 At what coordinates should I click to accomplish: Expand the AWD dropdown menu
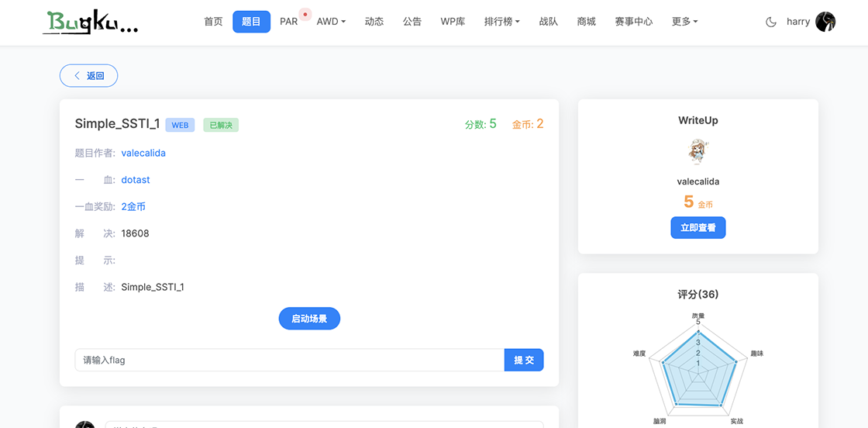331,22
